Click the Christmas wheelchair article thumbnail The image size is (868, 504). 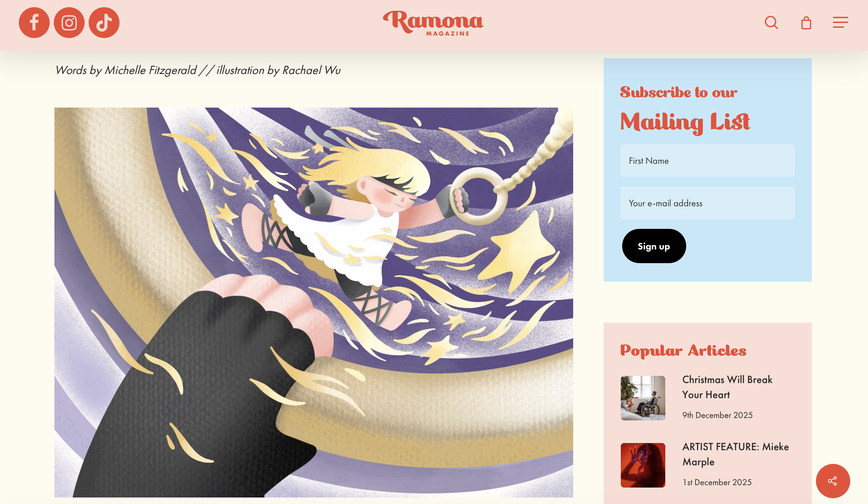tap(643, 398)
